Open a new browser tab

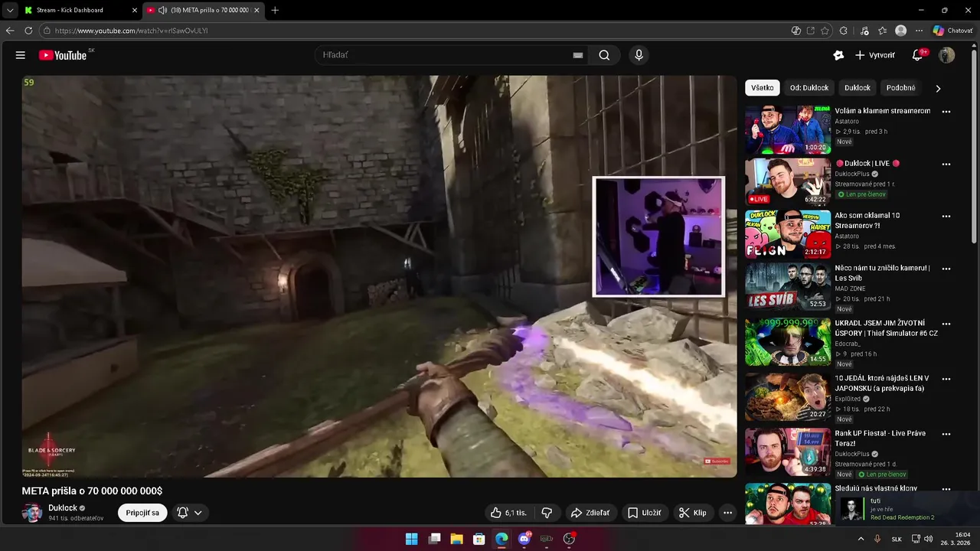[x=275, y=10]
